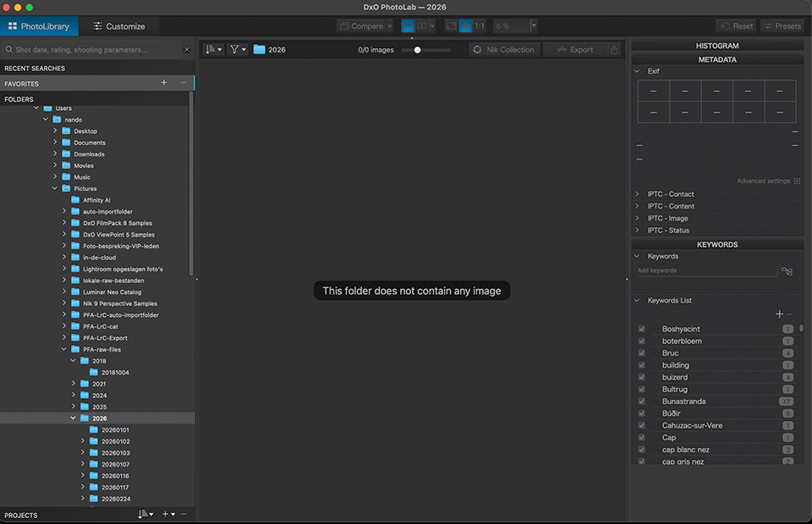Toggle the Bruc keyword checkbox
Screen dimensions: 812x524
(642, 352)
